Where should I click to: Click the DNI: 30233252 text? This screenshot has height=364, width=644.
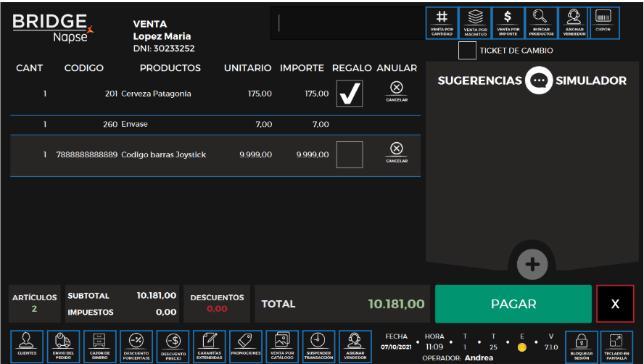click(x=164, y=49)
